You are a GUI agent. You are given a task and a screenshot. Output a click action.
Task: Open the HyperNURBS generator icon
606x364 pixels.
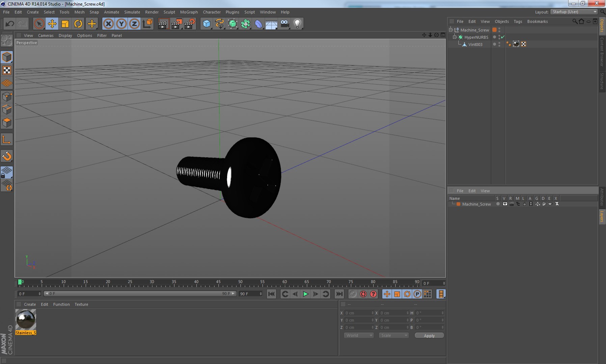pyautogui.click(x=233, y=24)
